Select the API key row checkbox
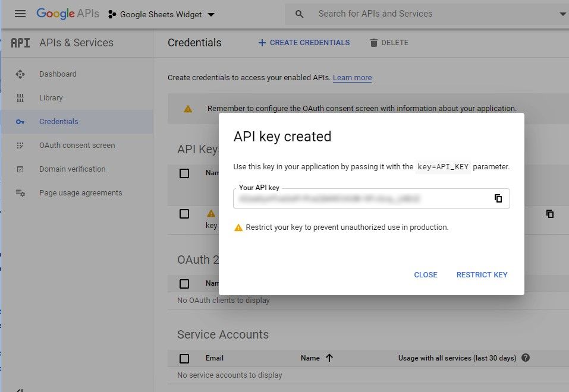Image resolution: width=569 pixels, height=392 pixels. tap(184, 214)
